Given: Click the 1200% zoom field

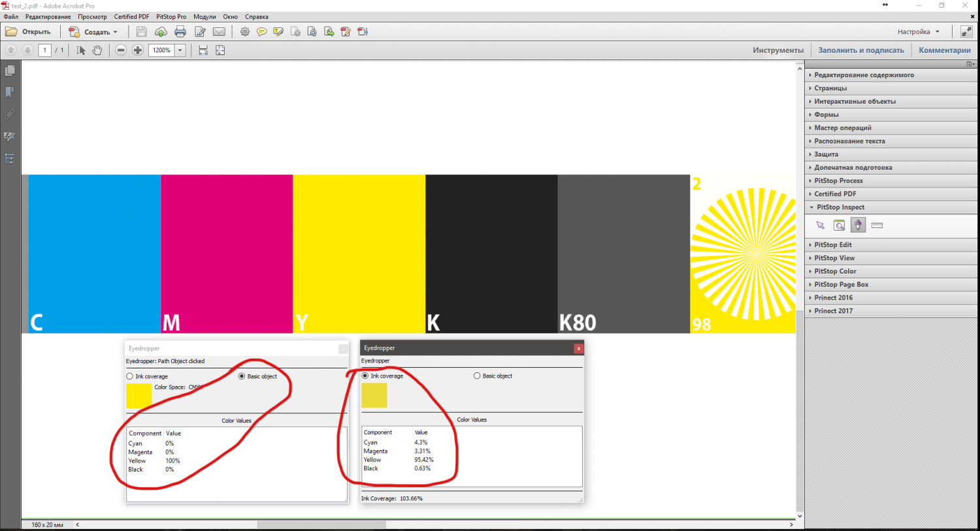Looking at the screenshot, I should 161,50.
